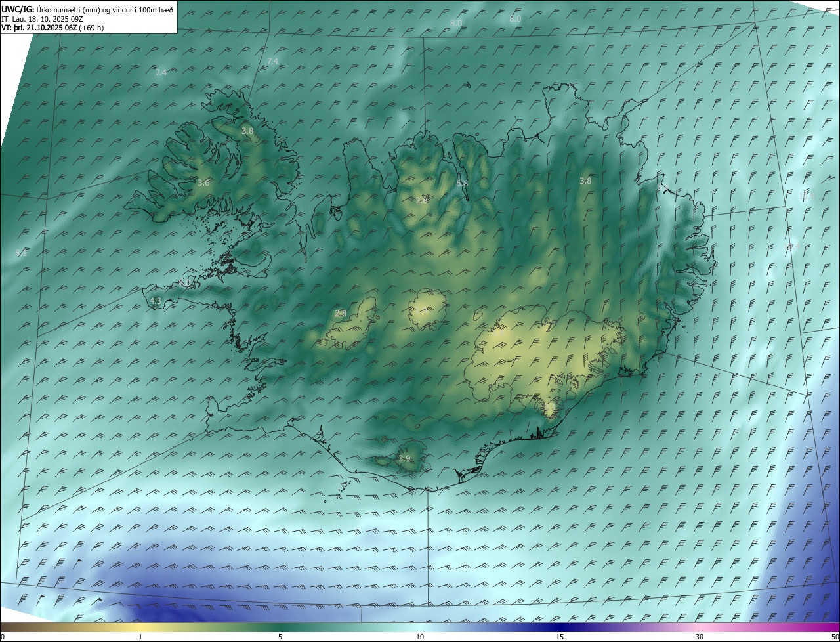The width and height of the screenshot is (840, 642).
Task: Click the colorbar tick label 15
Action: tap(560, 637)
